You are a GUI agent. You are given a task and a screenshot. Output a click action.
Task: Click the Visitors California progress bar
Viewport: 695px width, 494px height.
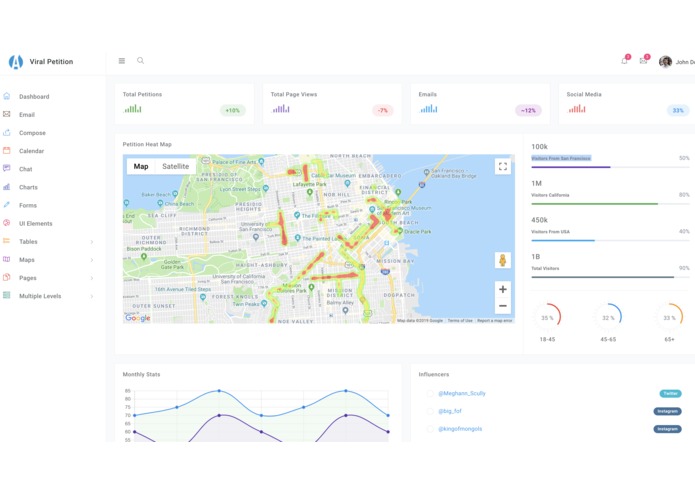click(610, 204)
